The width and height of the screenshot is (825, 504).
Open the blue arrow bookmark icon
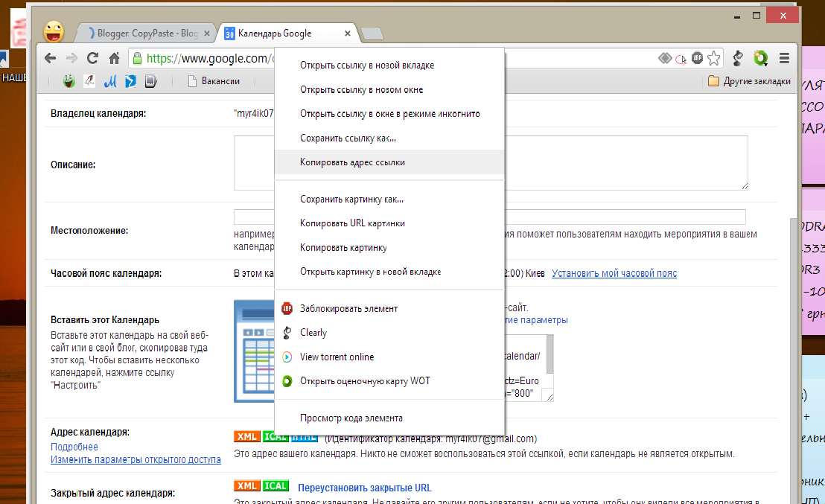point(130,81)
